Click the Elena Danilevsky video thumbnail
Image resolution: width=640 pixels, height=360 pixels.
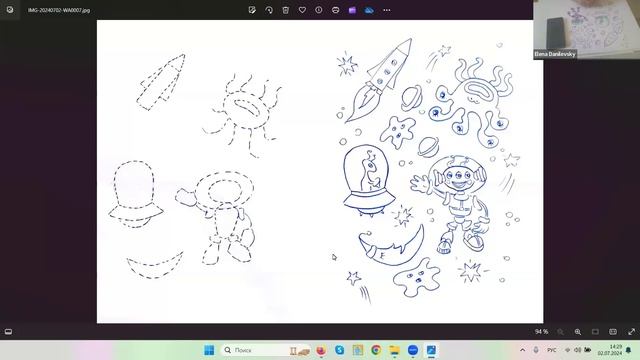click(x=587, y=29)
